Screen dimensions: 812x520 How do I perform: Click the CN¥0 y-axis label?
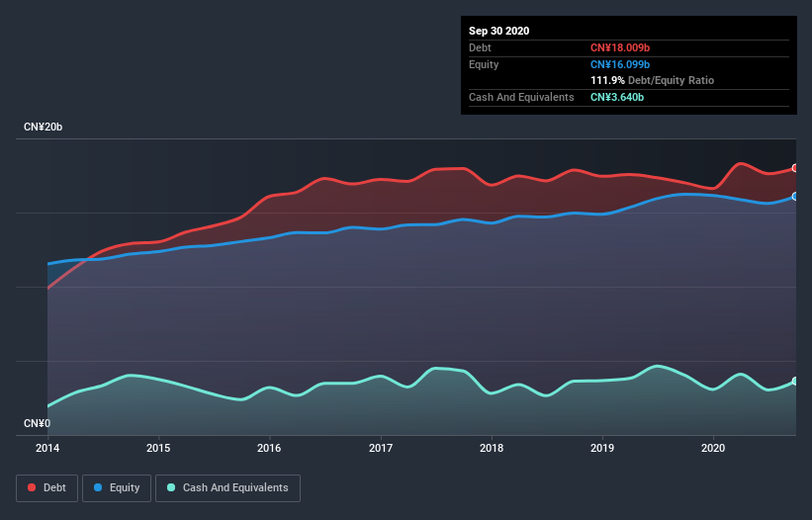tap(38, 424)
